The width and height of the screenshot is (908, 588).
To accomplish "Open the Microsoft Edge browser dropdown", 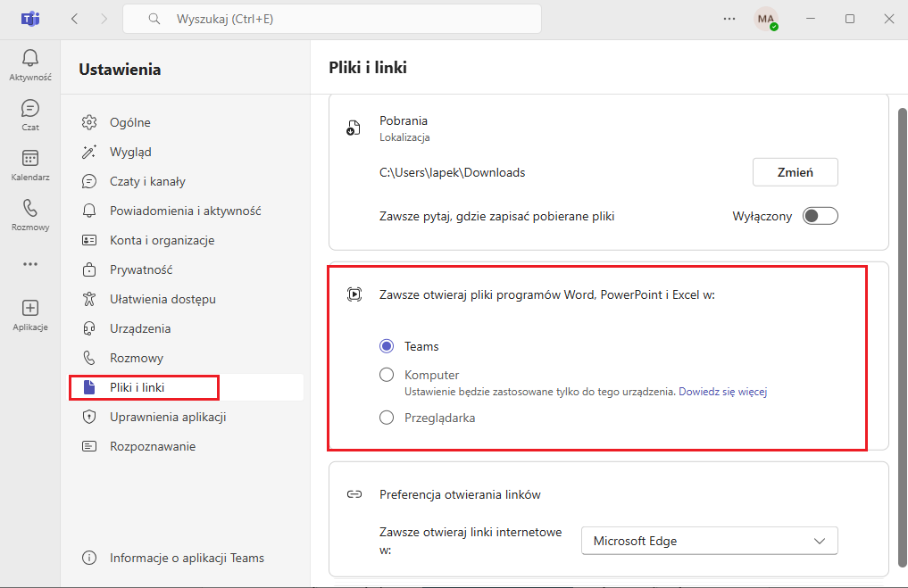I will click(x=710, y=541).
